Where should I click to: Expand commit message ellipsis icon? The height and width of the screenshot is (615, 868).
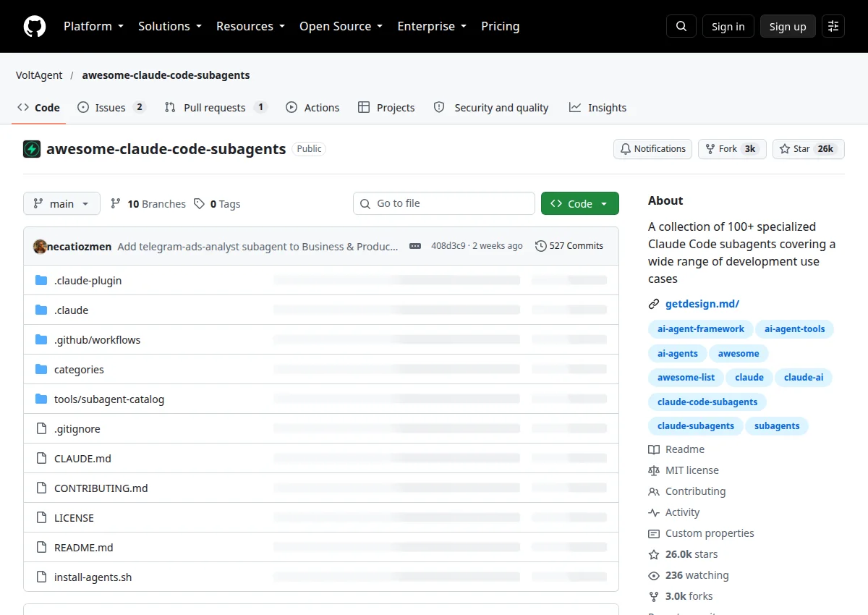point(415,246)
